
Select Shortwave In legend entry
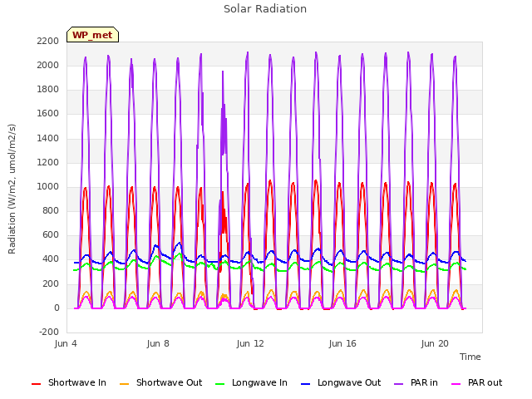click(x=69, y=382)
